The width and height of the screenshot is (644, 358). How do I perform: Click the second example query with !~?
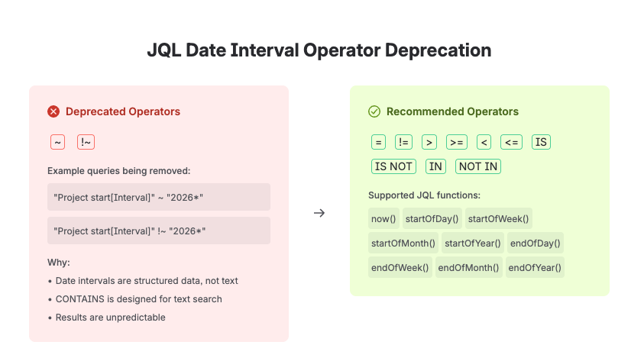(159, 231)
